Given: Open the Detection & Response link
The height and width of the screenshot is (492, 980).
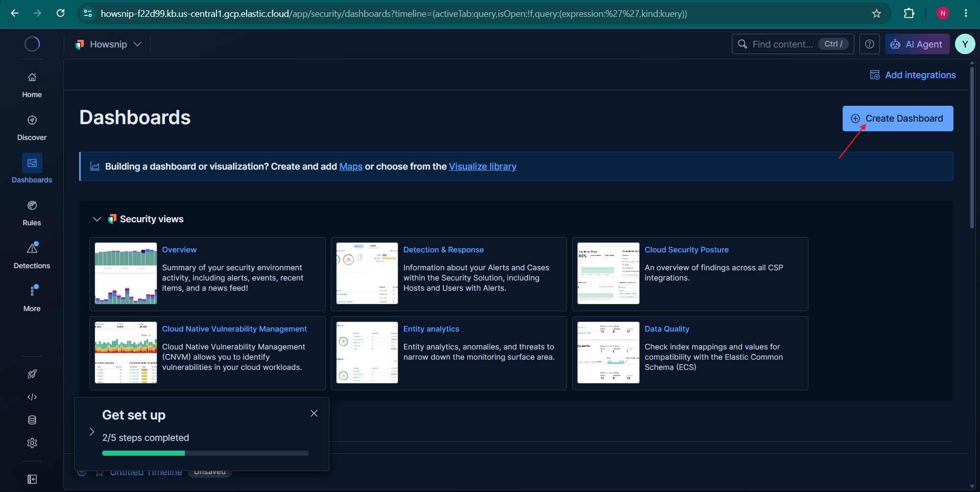Looking at the screenshot, I should 443,250.
